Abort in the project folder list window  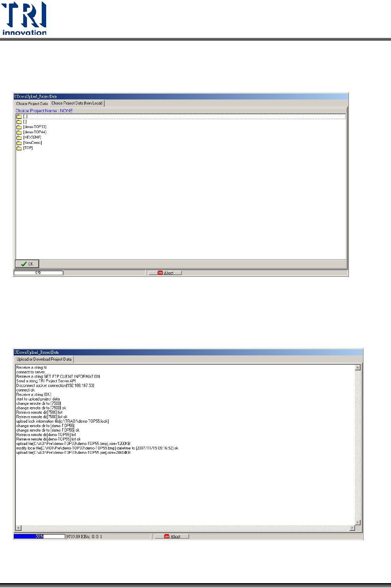[x=165, y=273]
